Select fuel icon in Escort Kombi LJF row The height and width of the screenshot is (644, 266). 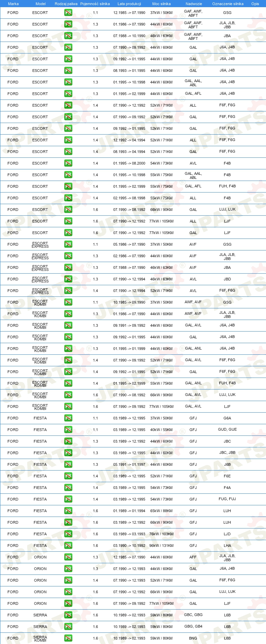pyautogui.click(x=68, y=407)
